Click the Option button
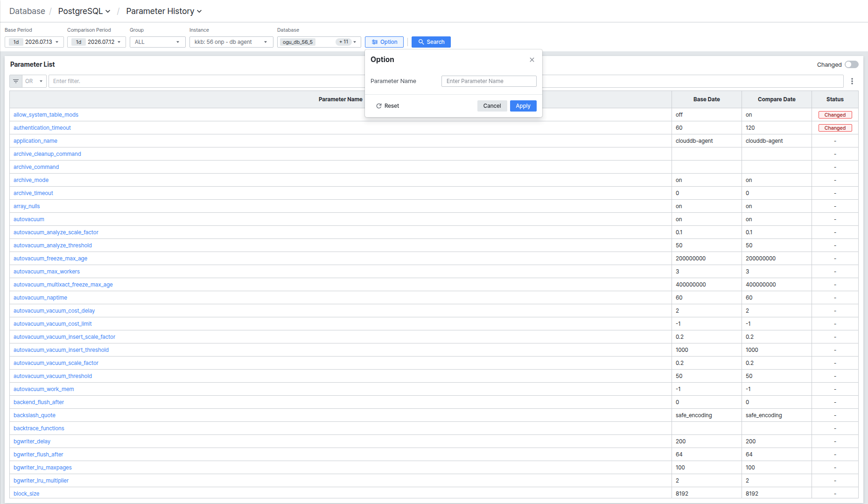This screenshot has width=868, height=504. click(x=384, y=42)
